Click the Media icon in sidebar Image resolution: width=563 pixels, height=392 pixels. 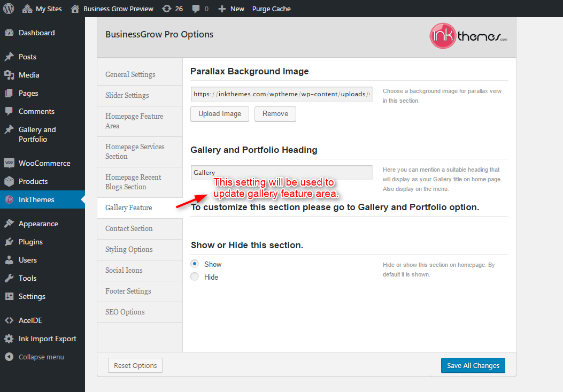[x=9, y=75]
